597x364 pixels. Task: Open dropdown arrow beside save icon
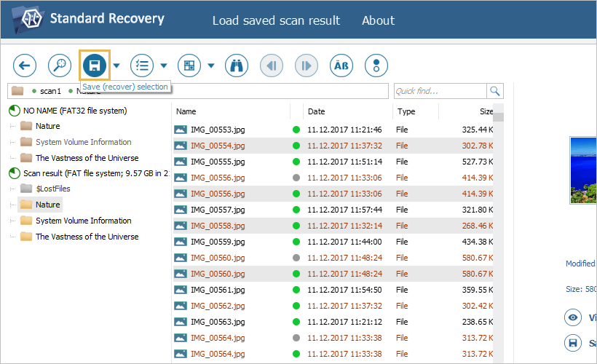click(116, 66)
